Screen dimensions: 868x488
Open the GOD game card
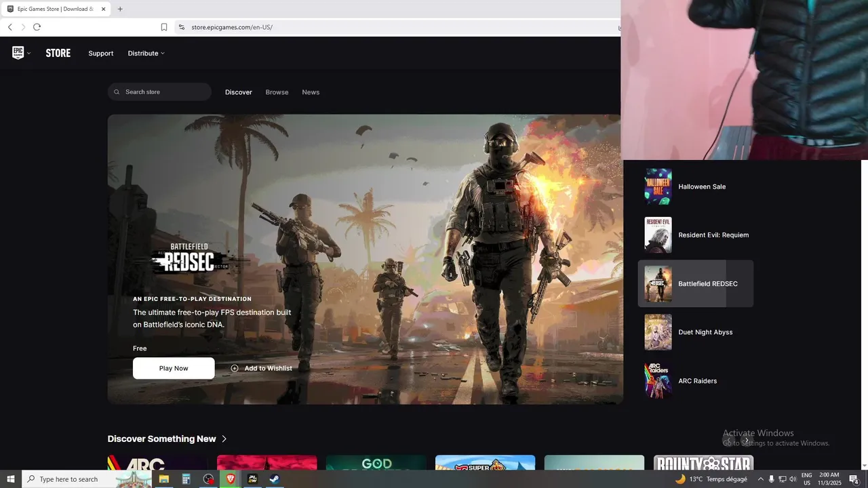[x=376, y=462]
